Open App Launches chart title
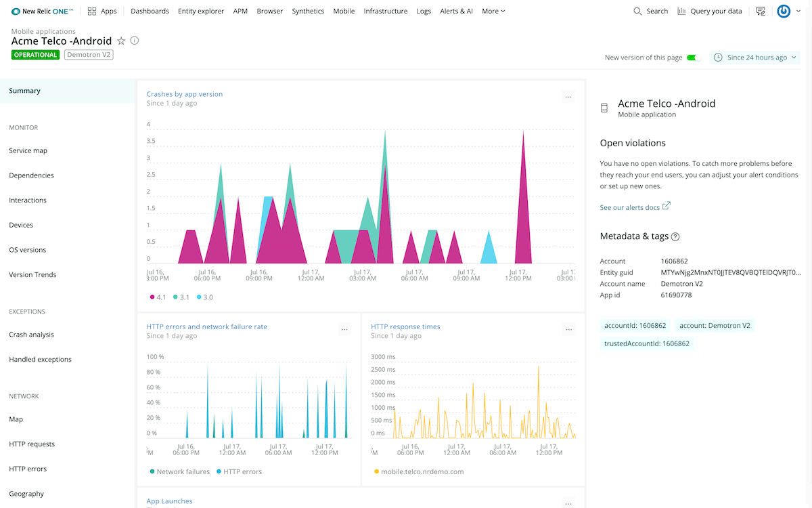Viewport: 812px width, 508px height. coord(170,501)
